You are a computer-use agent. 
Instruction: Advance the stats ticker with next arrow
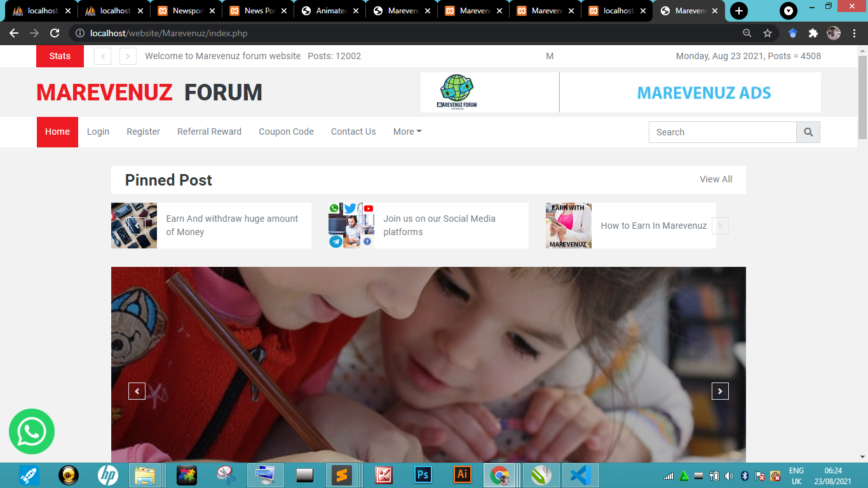click(128, 57)
